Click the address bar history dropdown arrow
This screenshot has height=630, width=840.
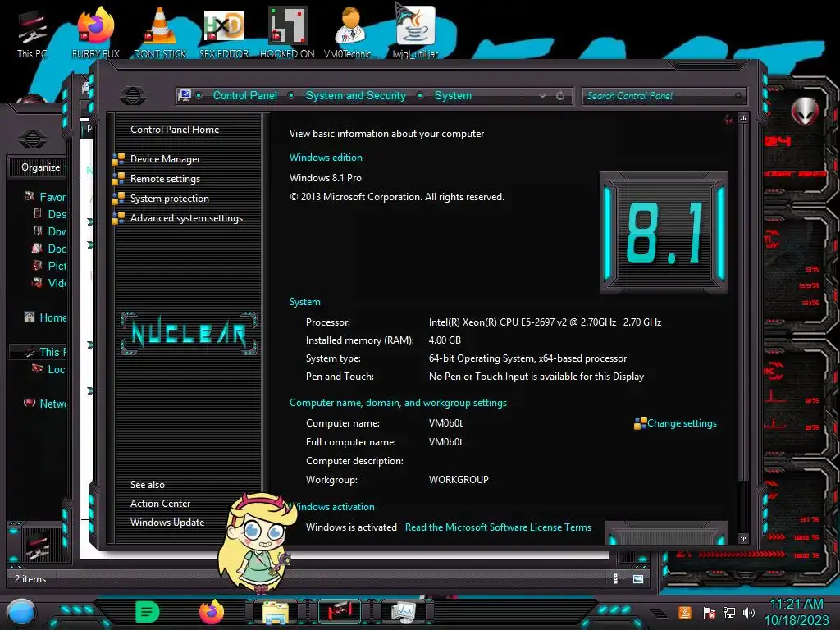click(543, 96)
